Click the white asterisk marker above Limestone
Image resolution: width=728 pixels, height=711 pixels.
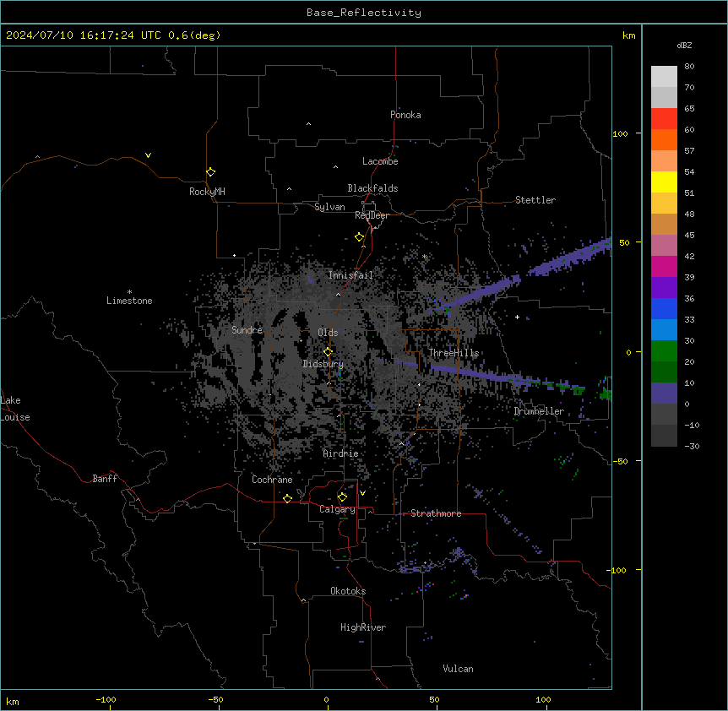coord(129,292)
